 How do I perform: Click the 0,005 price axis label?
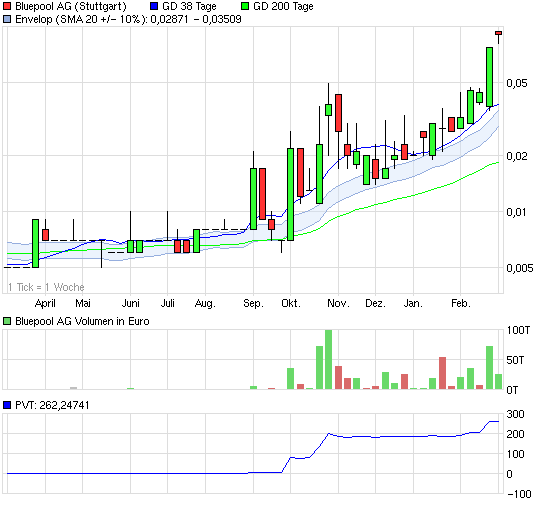(x=520, y=268)
